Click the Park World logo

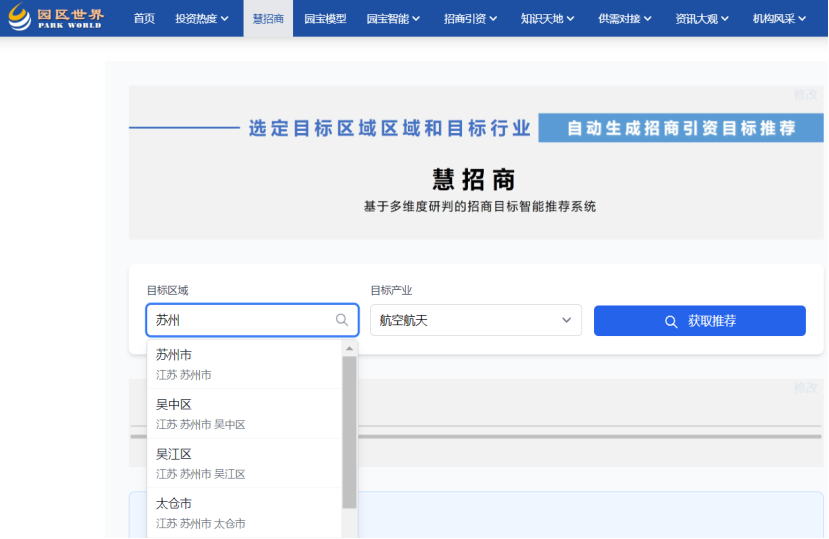point(56,18)
